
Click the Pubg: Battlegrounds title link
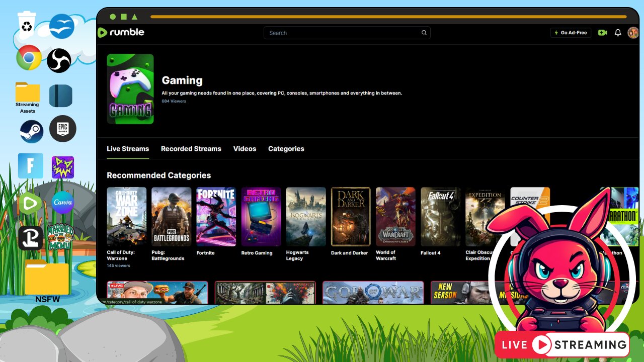[168, 255]
